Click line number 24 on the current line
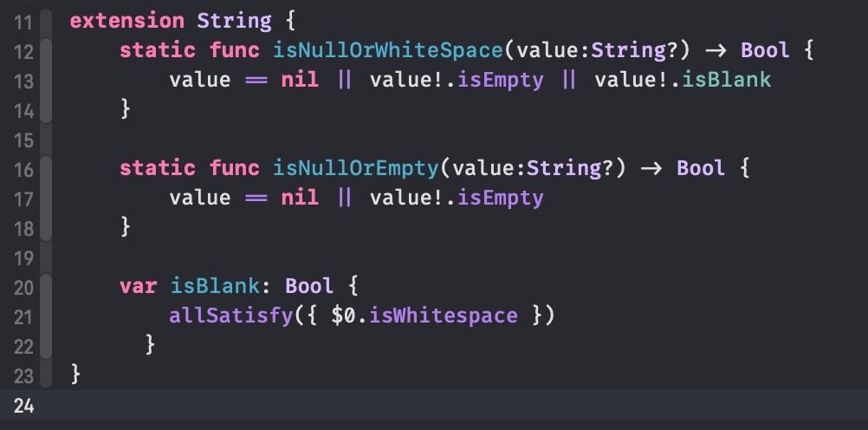Image resolution: width=868 pixels, height=430 pixels. click(x=23, y=406)
